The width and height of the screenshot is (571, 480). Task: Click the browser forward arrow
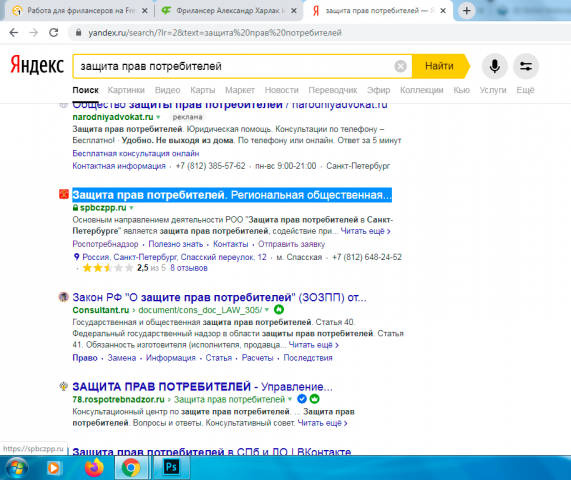pos(34,33)
